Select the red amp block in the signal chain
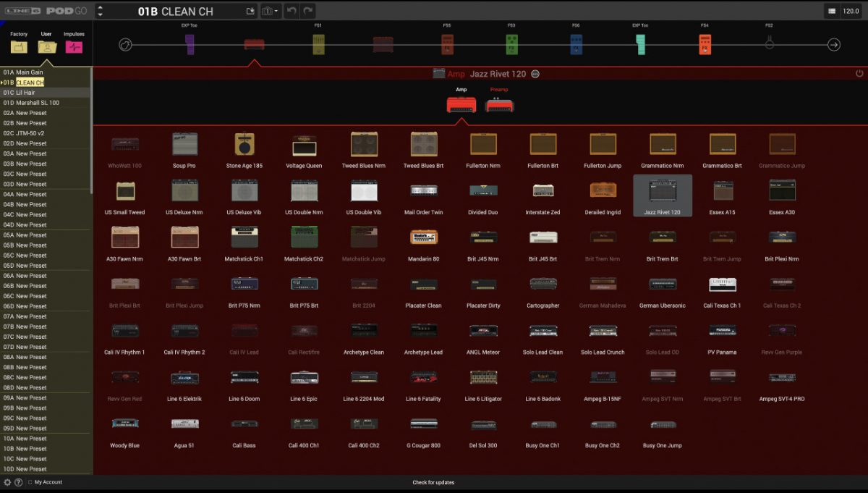Image resolution: width=868 pixels, height=493 pixels. [254, 45]
